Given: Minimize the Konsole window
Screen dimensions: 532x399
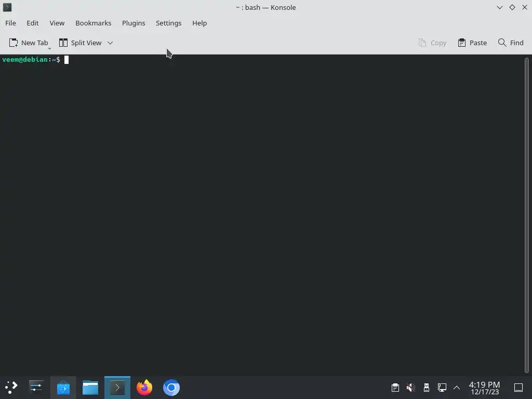Looking at the screenshot, I should click(500, 7).
